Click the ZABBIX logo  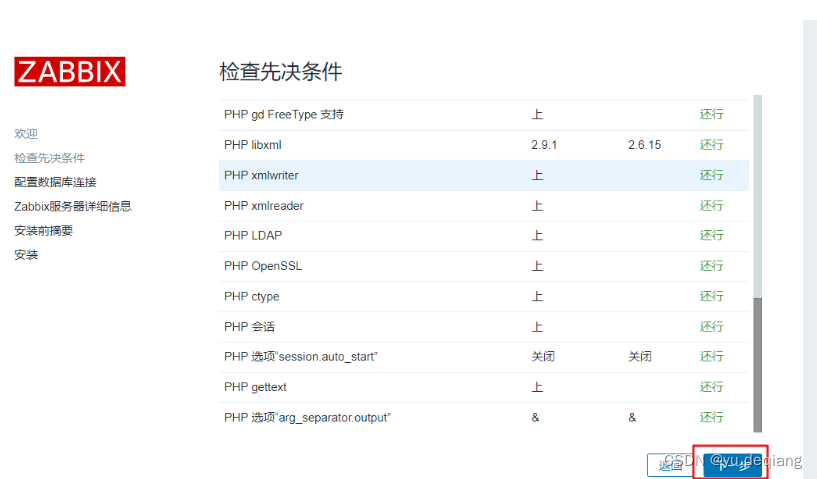pos(70,71)
